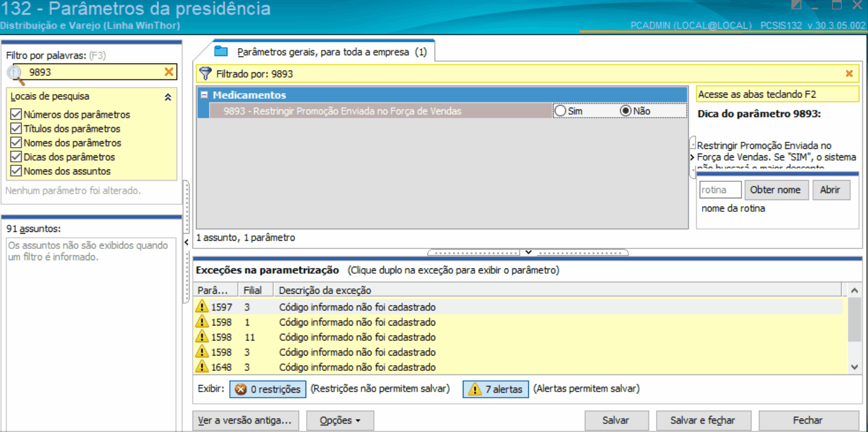
Task: Click the word filter field containing 9893
Action: [95, 72]
